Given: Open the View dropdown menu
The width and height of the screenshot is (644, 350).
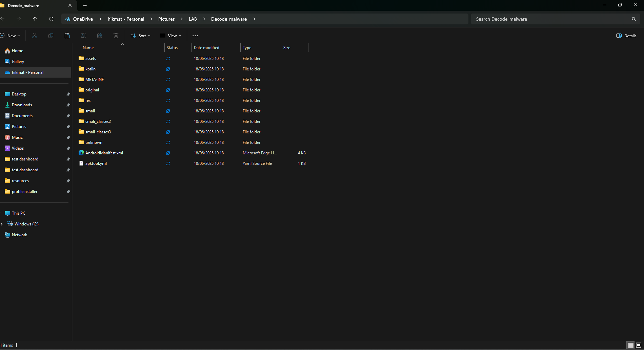Looking at the screenshot, I should (x=170, y=36).
